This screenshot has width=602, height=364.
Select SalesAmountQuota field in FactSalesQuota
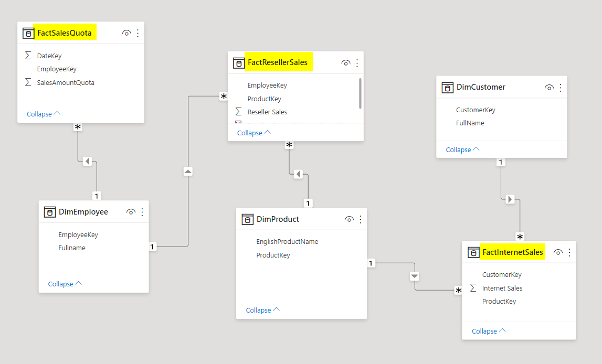(x=66, y=82)
